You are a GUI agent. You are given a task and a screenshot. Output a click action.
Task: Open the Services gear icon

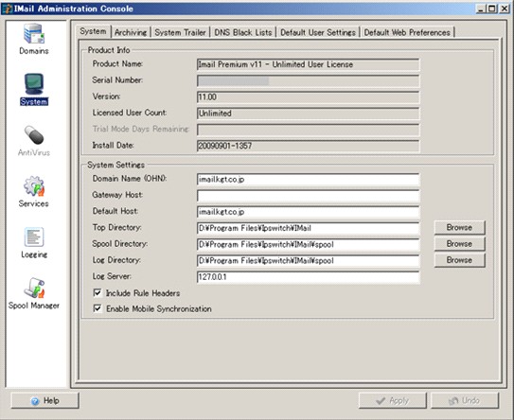34,186
